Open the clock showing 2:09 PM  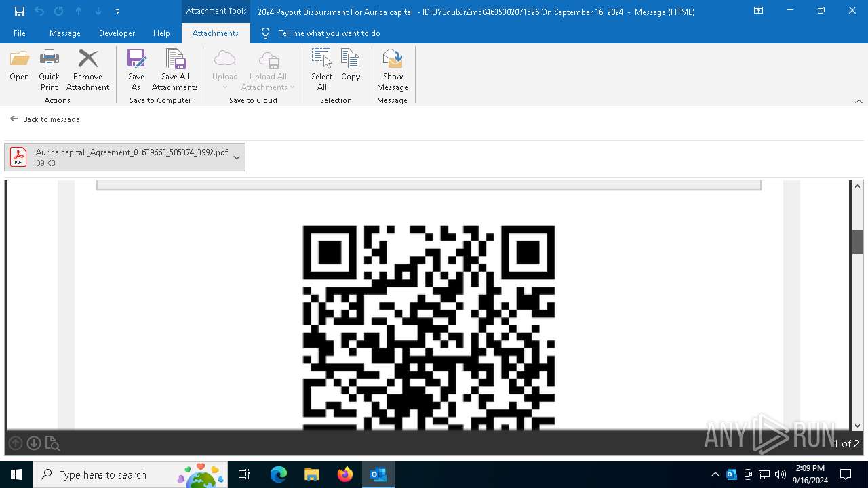pos(810,474)
